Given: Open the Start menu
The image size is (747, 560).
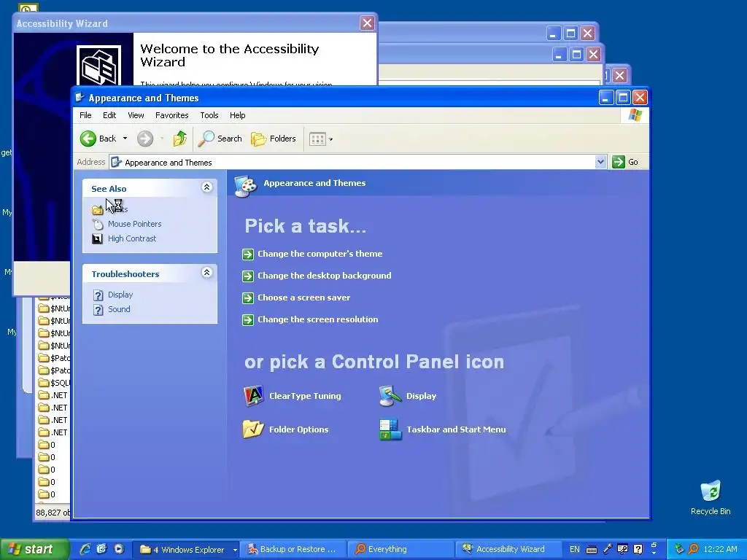Looking at the screenshot, I should point(34,549).
